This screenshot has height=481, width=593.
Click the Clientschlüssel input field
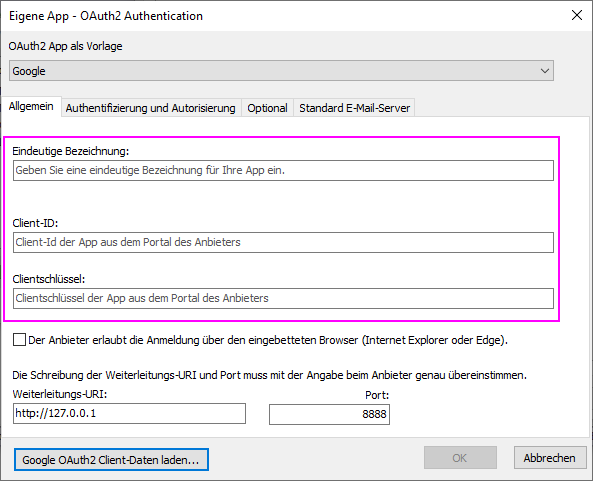click(x=283, y=298)
